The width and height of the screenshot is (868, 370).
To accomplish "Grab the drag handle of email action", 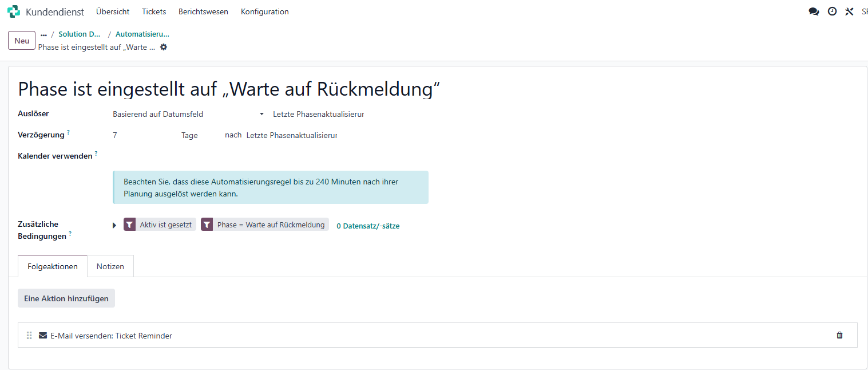I will tap(30, 336).
